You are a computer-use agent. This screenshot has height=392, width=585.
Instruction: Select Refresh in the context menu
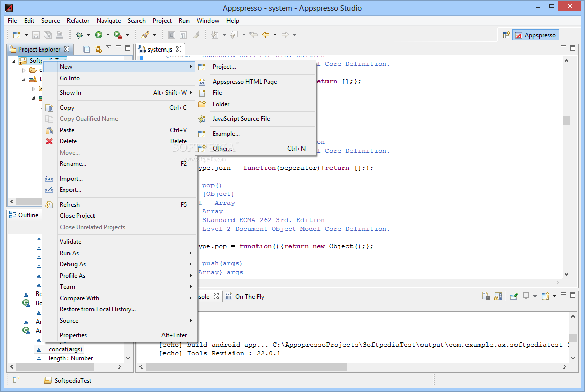point(120,205)
